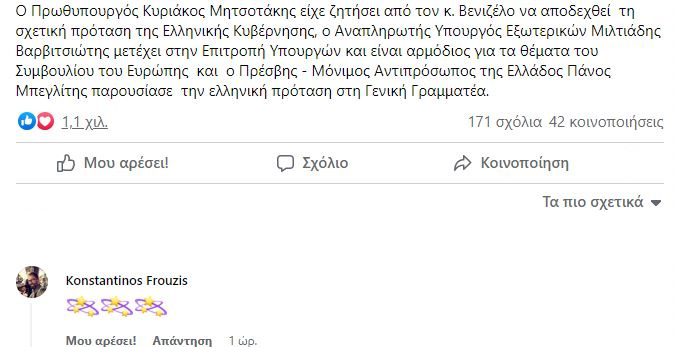Image resolution: width=680 pixels, height=363 pixels.
Task: Open the 1 ώρ. comment timestamp
Action: tap(243, 341)
